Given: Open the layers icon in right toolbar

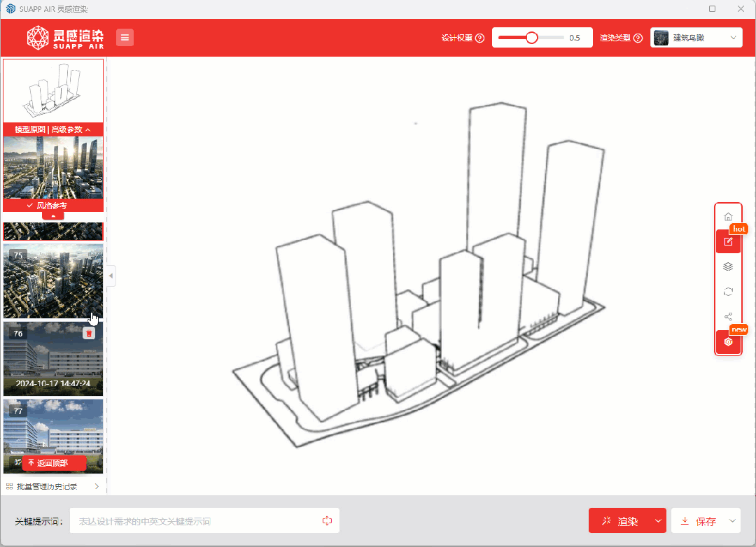Looking at the screenshot, I should point(728,267).
